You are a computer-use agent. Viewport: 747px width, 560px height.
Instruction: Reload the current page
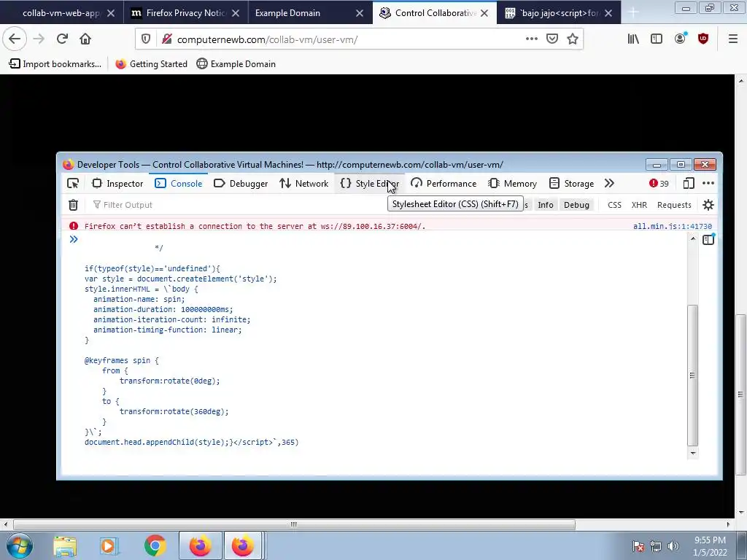click(x=62, y=39)
